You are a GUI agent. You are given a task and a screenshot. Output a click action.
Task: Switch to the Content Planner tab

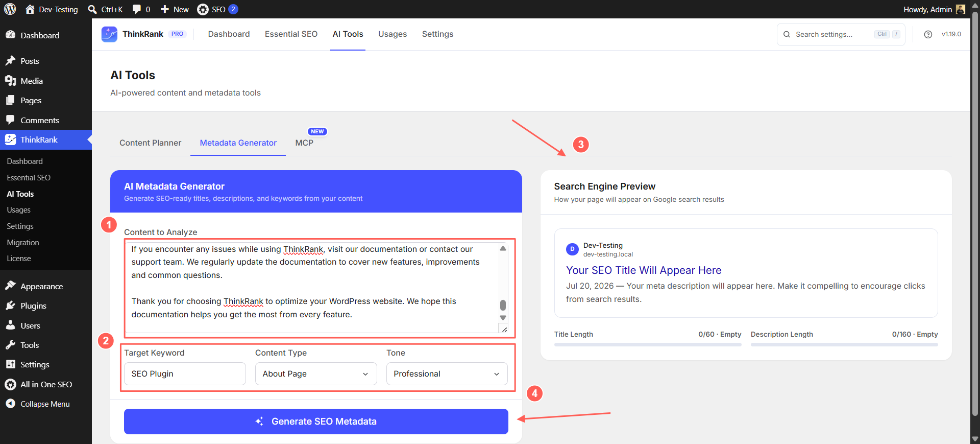pyautogui.click(x=150, y=143)
